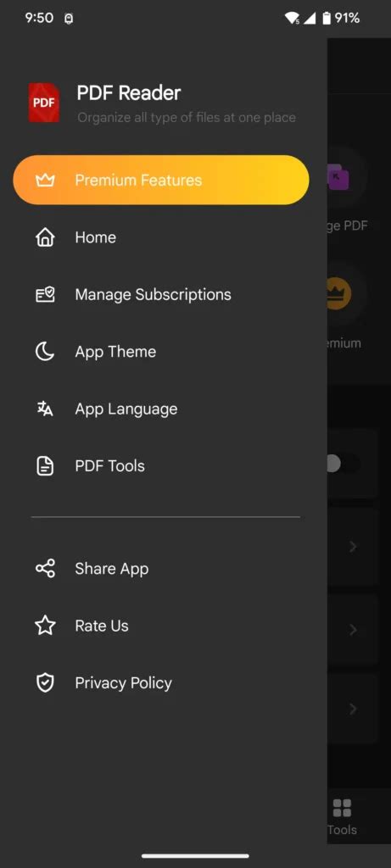Image resolution: width=391 pixels, height=868 pixels.
Task: Tap the first chevron arrow behind drawer
Action: tap(353, 547)
